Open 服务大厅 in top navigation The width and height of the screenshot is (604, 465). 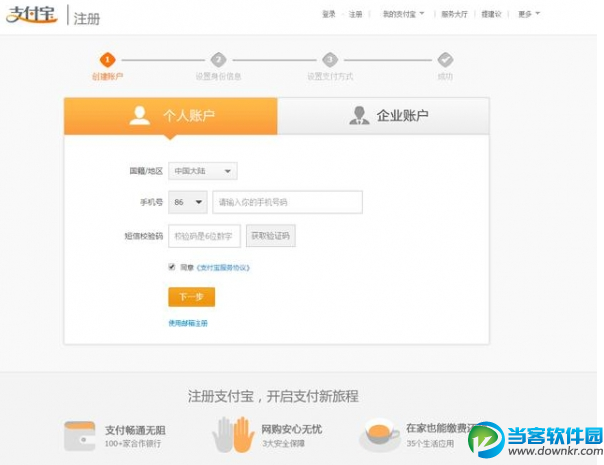click(454, 14)
